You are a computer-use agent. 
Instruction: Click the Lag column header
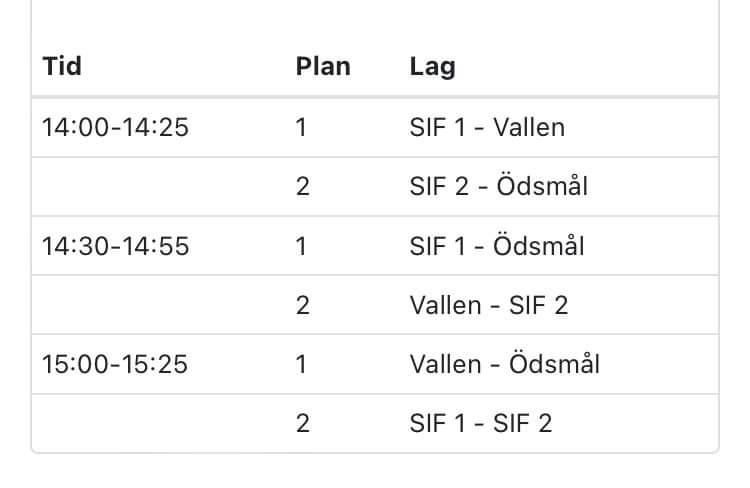(x=432, y=67)
